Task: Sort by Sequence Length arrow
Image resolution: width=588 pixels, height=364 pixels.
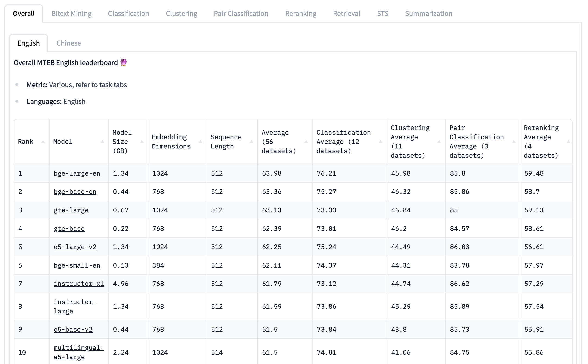Action: click(251, 142)
